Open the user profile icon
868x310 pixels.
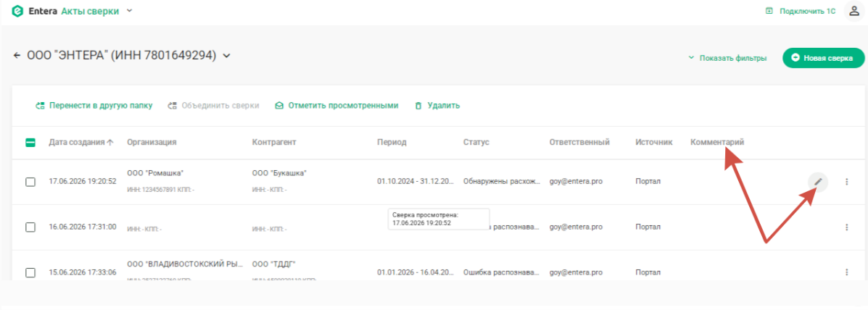coord(854,10)
